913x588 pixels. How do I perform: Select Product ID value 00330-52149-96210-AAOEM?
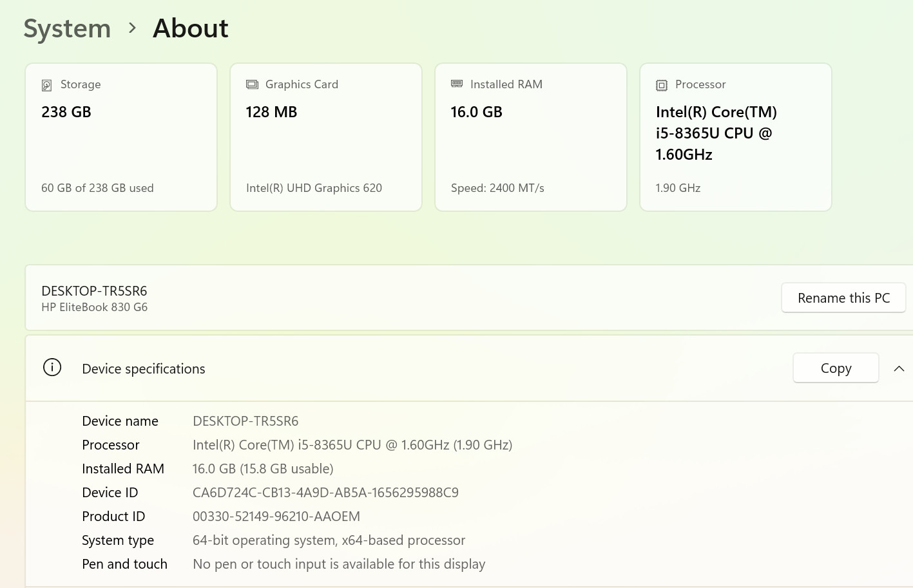tap(276, 517)
